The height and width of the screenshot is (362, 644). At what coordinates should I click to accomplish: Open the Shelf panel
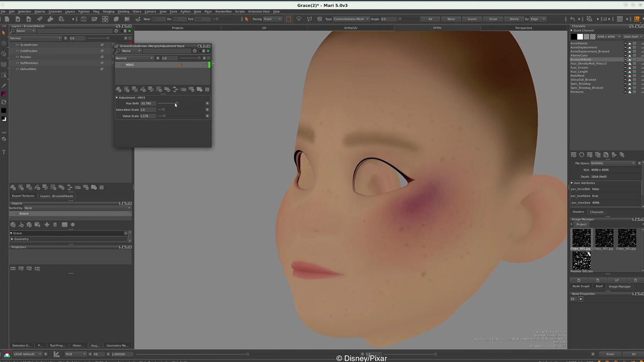[x=599, y=286]
